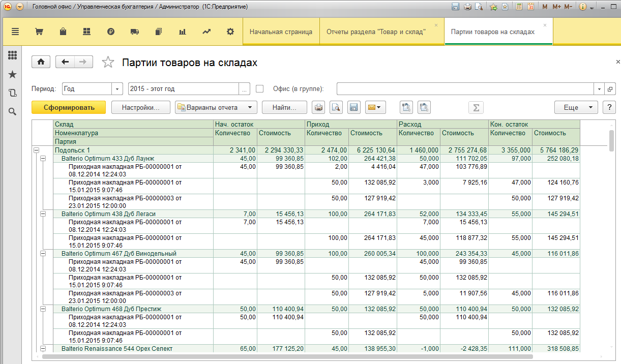Collapse Balterio Optimum 438 Дуб Легаси group
The image size is (621, 364).
[43, 214]
